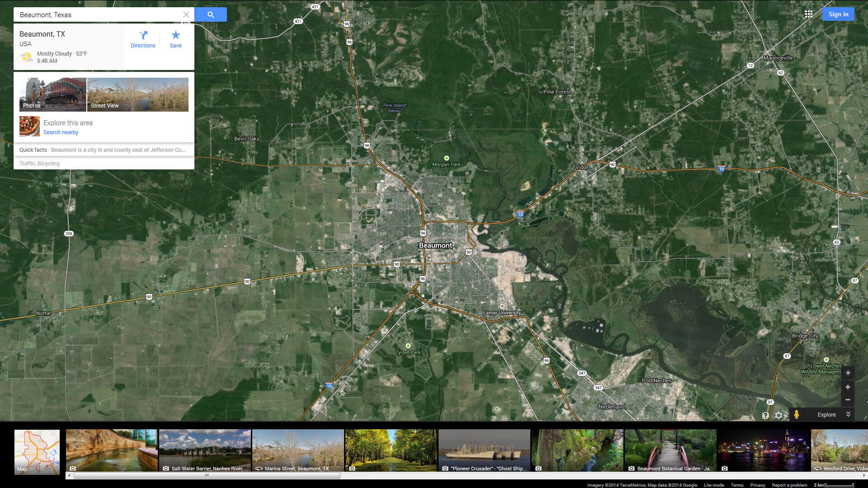Expand the Explore panel at bottom right
This screenshot has height=488, width=868.
point(848,414)
